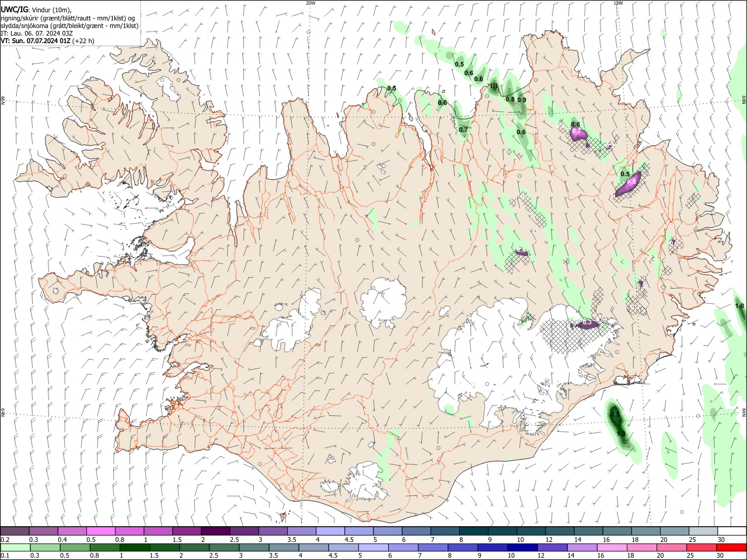Click the '1.3' precipitation value offshore southeast
The height and width of the screenshot is (560, 747).
pos(621,434)
